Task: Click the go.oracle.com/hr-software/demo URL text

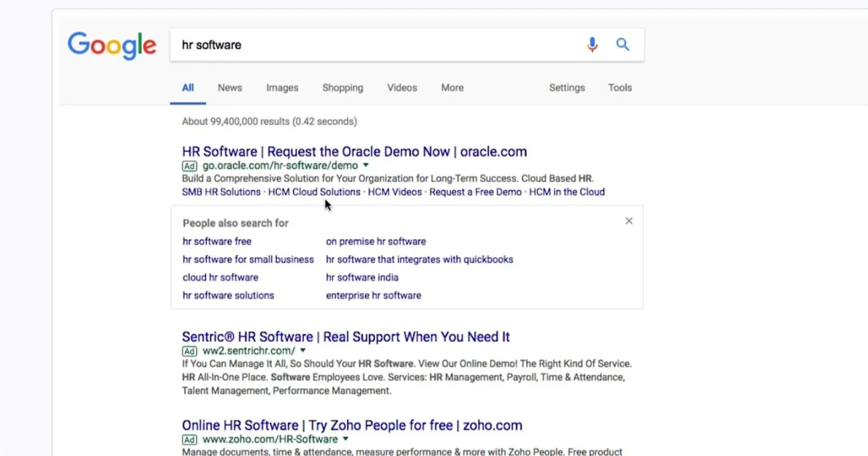Action: pyautogui.click(x=280, y=166)
